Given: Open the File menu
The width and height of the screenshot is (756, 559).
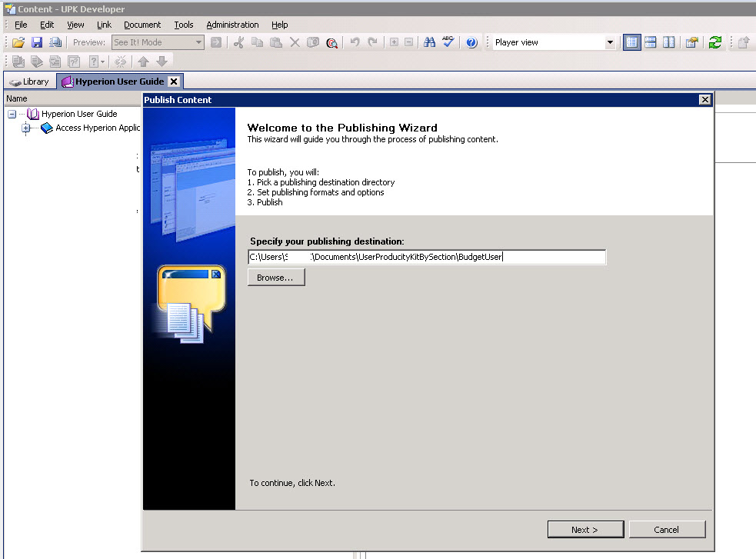Looking at the screenshot, I should click(21, 25).
